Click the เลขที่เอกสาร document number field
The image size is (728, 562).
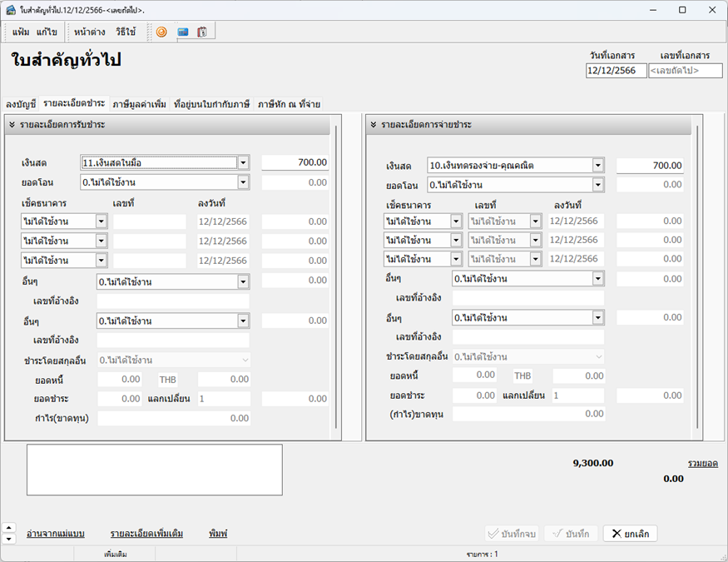686,71
